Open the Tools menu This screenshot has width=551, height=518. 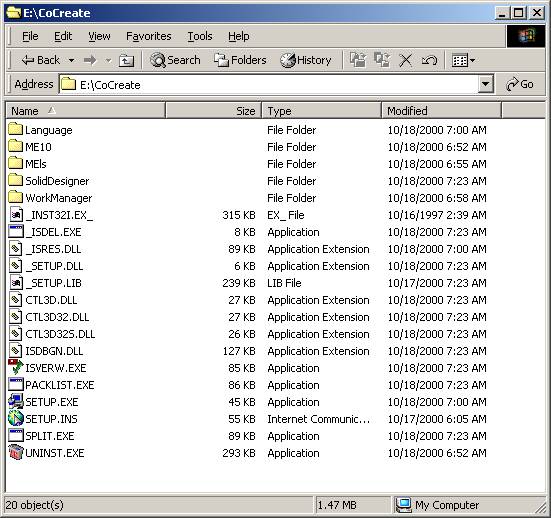point(200,36)
